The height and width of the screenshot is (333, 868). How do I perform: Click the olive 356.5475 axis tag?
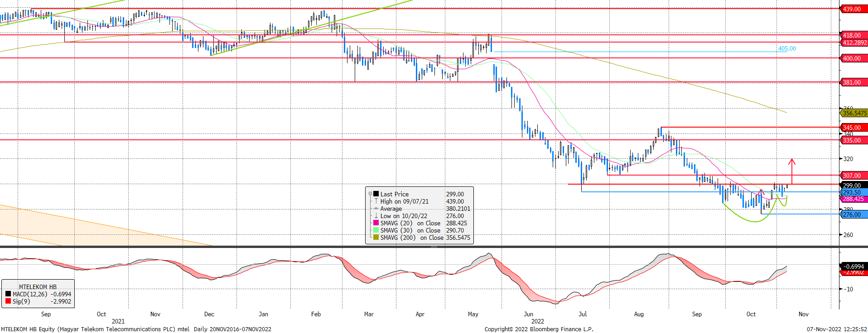854,113
